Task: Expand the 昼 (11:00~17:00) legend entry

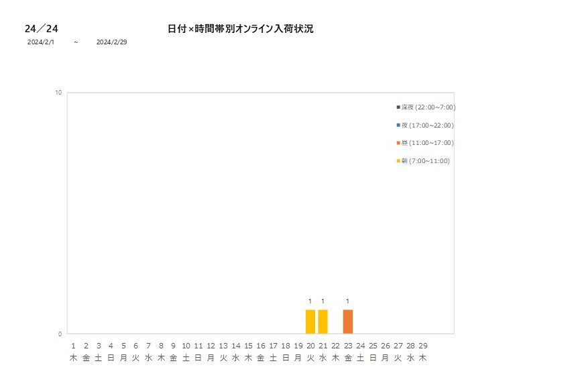Action: 426,142
